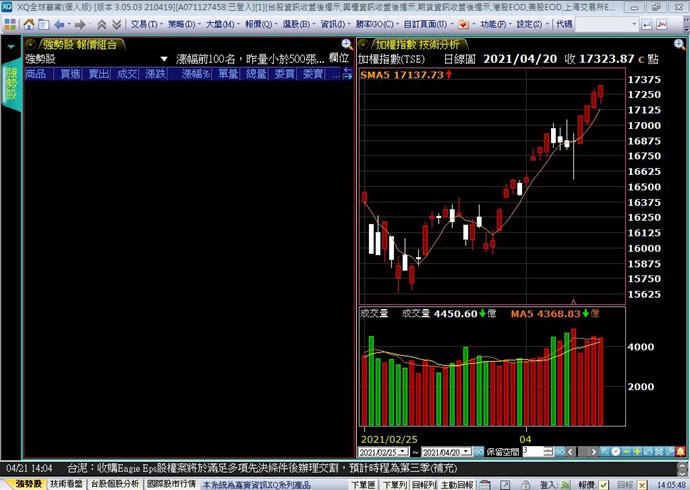Viewport: 690px width, 490px height.
Task: Switch to the 國際股市行情 bottom tab
Action: click(172, 484)
